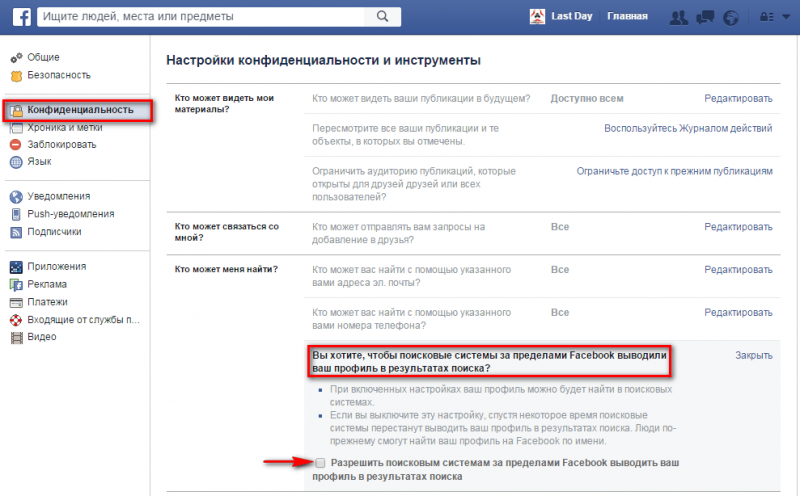Screen dimensions: 800x496
Task: Click the RSS icon next to Подписчики
Action: click(16, 232)
